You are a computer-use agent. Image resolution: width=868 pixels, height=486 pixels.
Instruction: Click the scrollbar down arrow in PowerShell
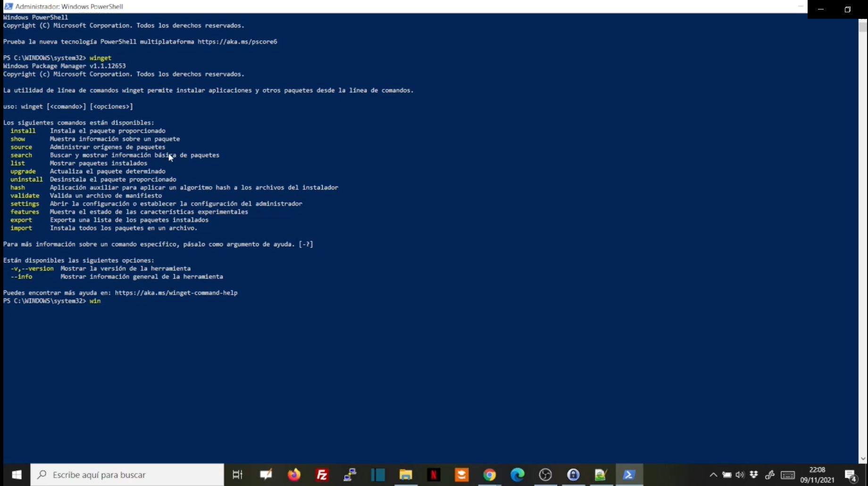pos(863,459)
